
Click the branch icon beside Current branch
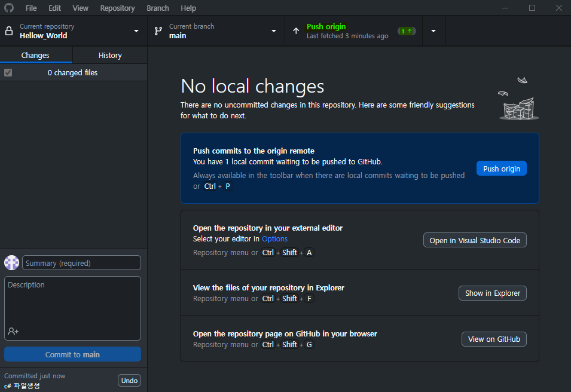point(158,31)
